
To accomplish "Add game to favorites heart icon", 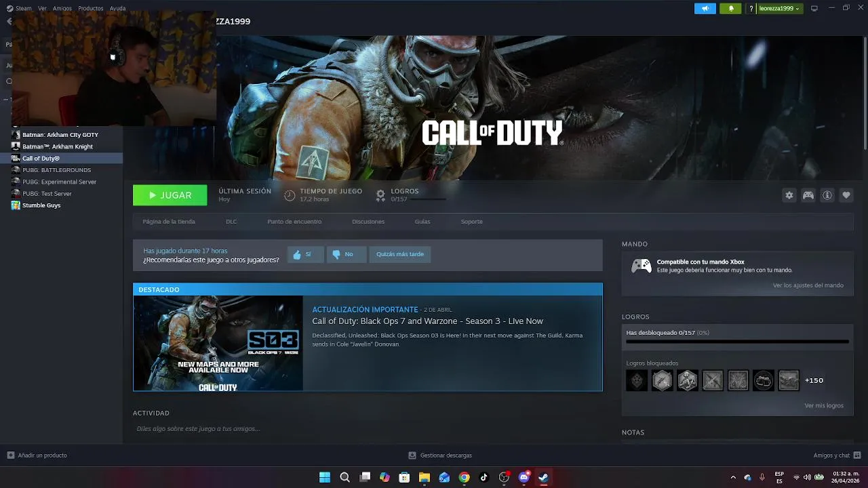I will (846, 195).
